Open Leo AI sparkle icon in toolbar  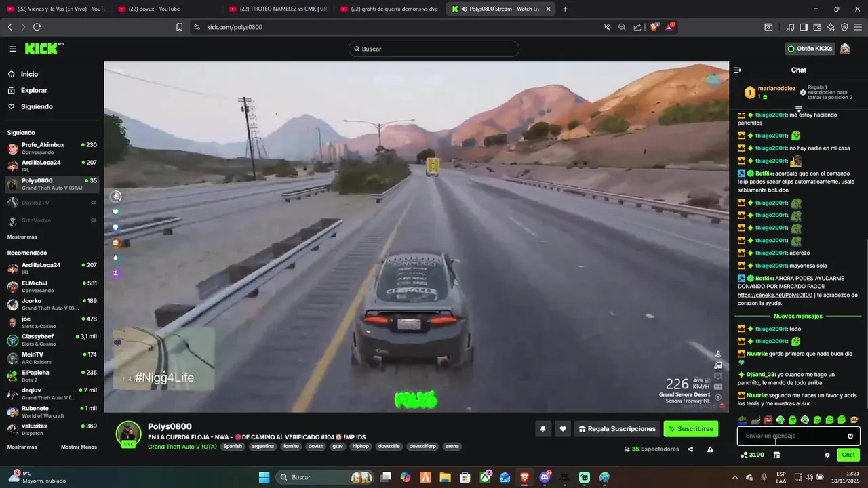[831, 27]
